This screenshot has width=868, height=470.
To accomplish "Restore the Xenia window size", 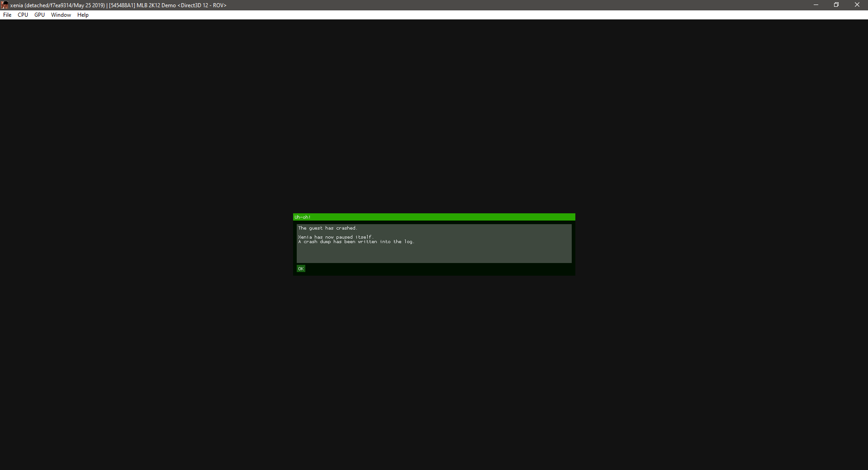I will click(836, 5).
